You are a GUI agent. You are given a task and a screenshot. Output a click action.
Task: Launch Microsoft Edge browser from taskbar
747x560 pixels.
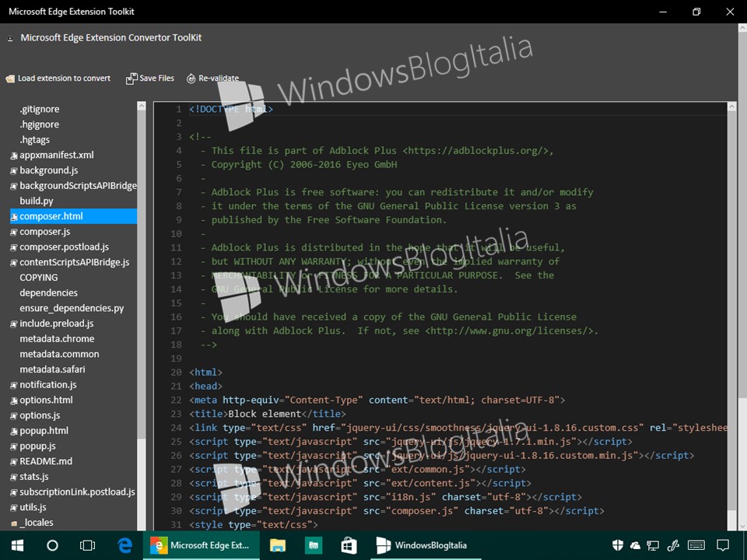[124, 545]
